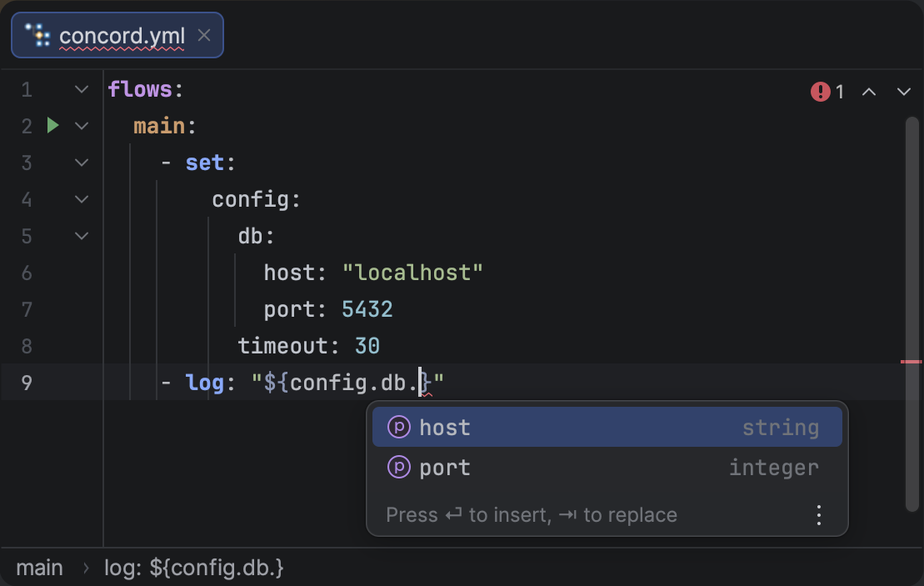Collapse the flows block on line 1
Screen dimensions: 924x586
point(81,89)
